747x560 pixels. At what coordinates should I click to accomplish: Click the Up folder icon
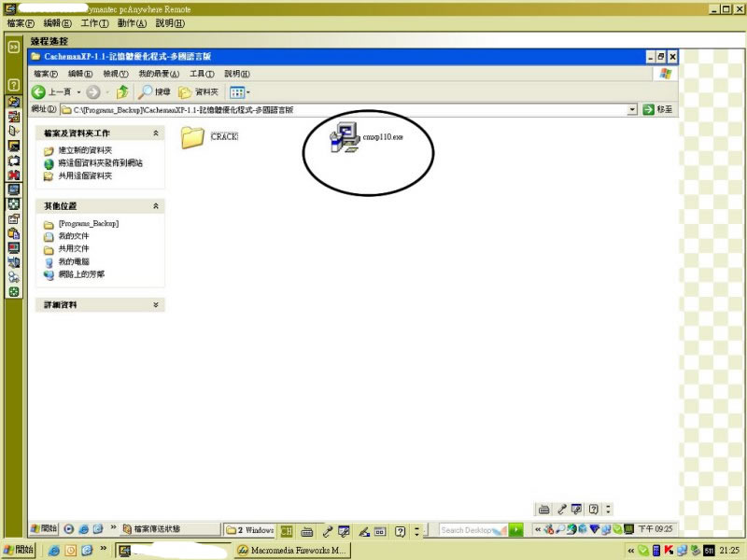[x=122, y=91]
